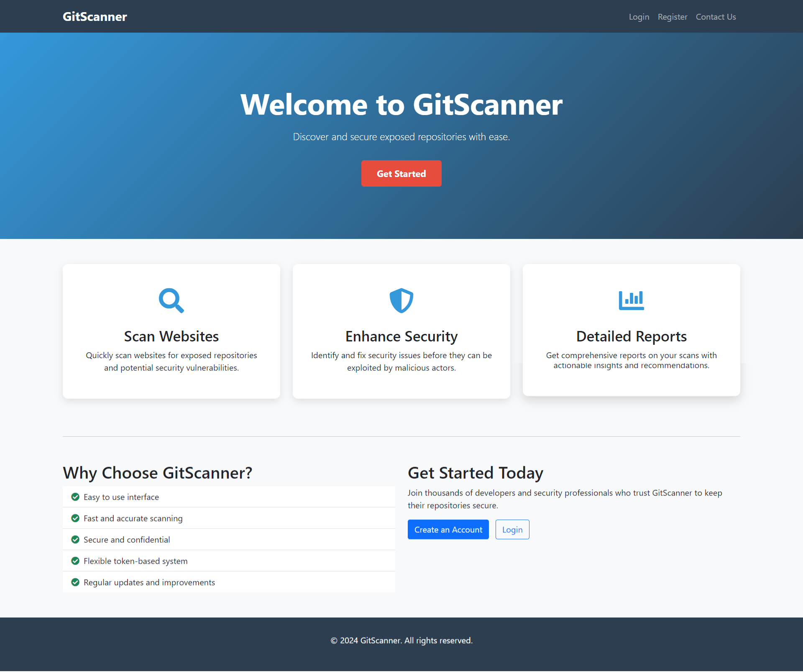The width and height of the screenshot is (803, 672).
Task: Click the check icon beside Regular updates and improvements
Action: [75, 582]
